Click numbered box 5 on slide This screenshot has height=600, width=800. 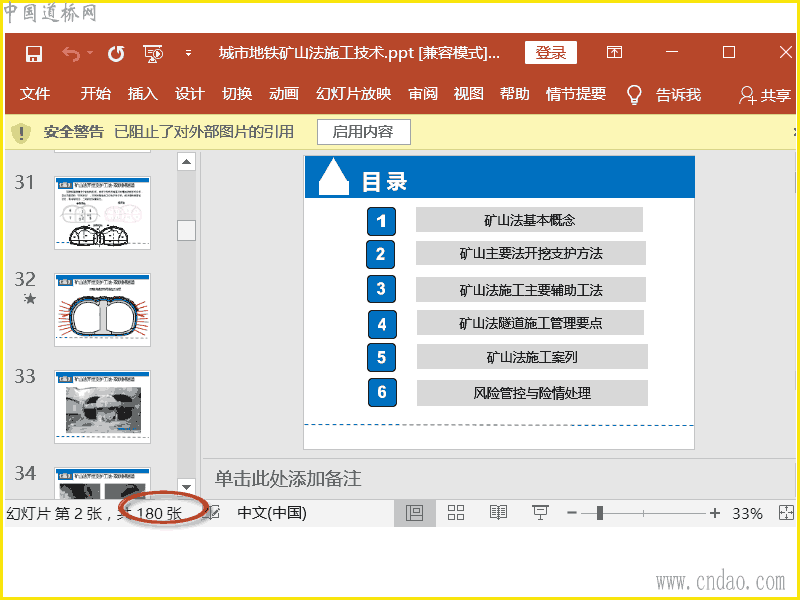(x=381, y=357)
